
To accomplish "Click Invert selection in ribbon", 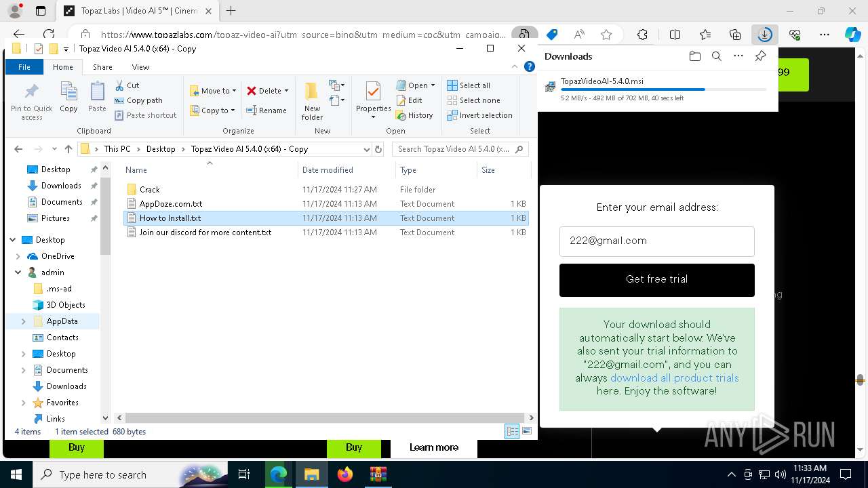I will (479, 115).
